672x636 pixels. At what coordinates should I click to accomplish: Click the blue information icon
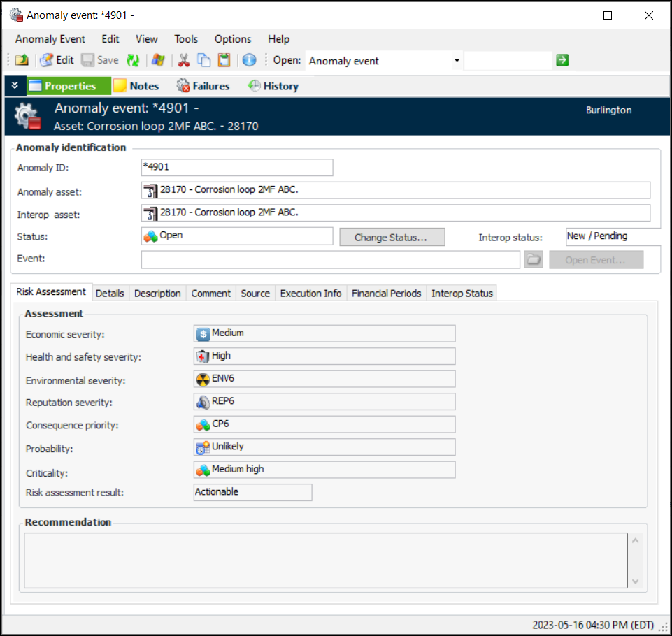pos(249,61)
